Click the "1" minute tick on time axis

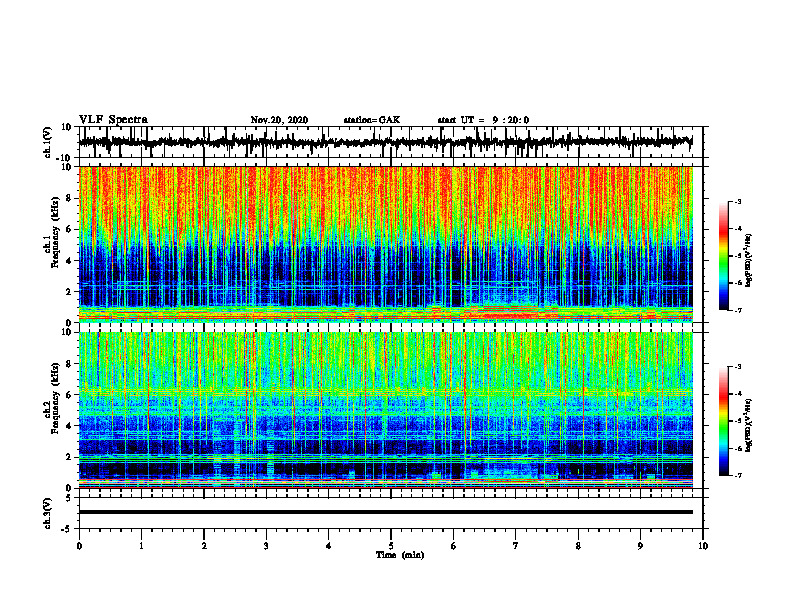[141, 546]
